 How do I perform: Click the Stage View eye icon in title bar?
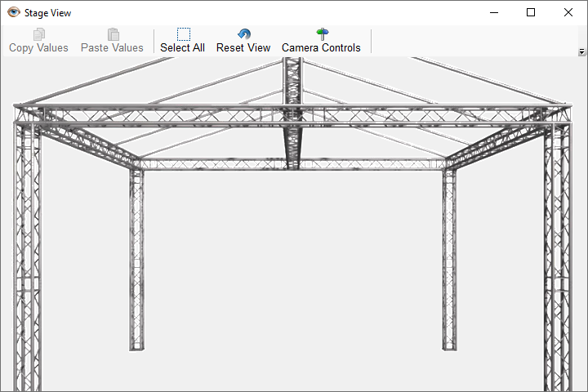click(13, 12)
